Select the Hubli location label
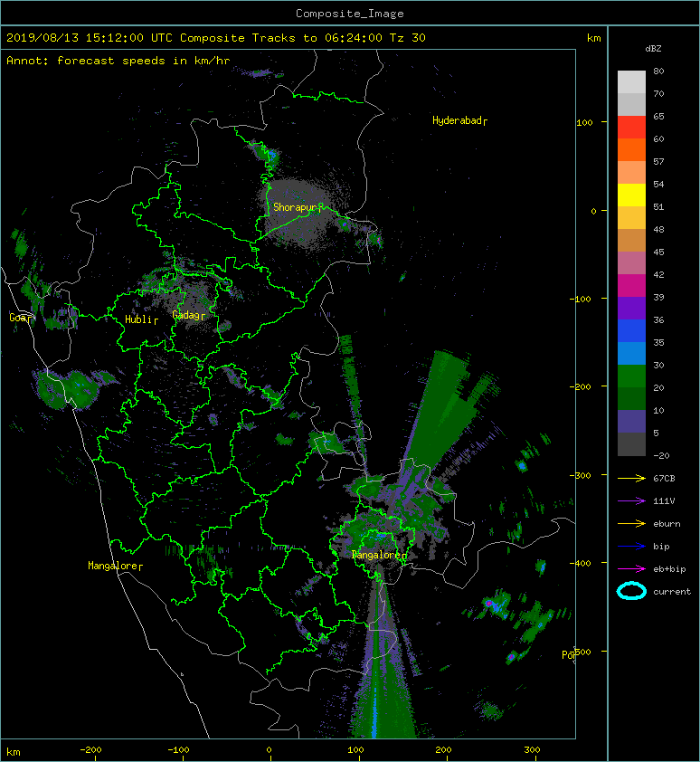 pos(139,319)
